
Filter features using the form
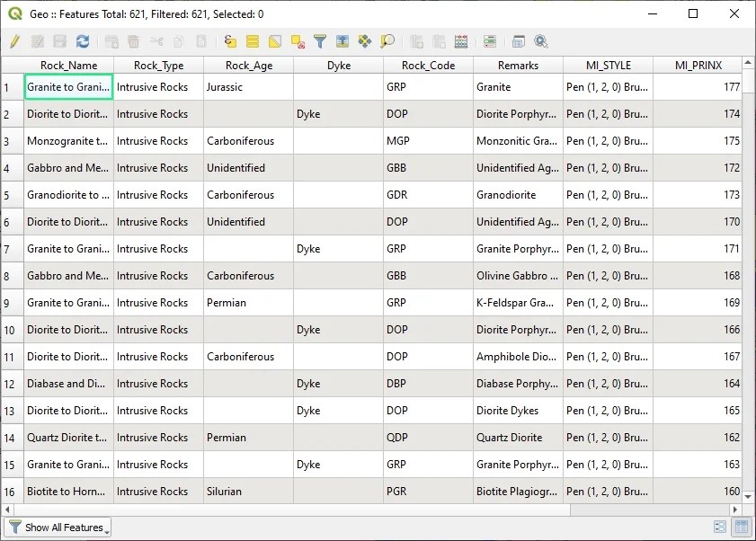coord(319,41)
